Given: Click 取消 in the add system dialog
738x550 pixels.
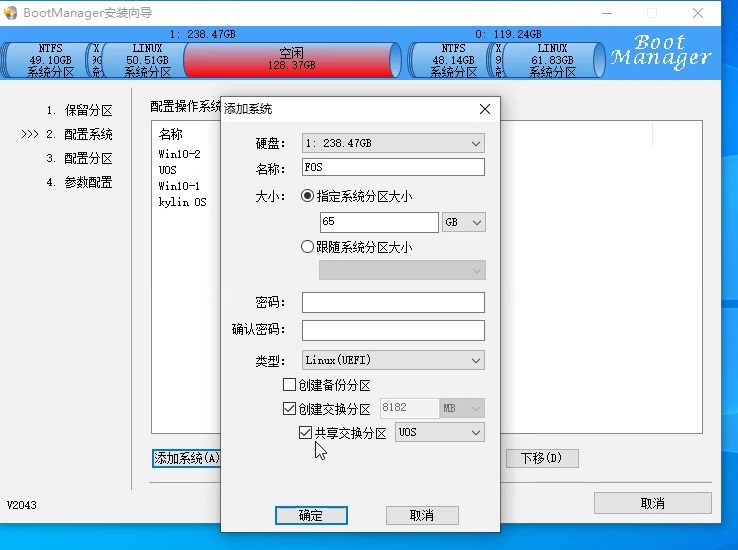Looking at the screenshot, I should tap(422, 515).
